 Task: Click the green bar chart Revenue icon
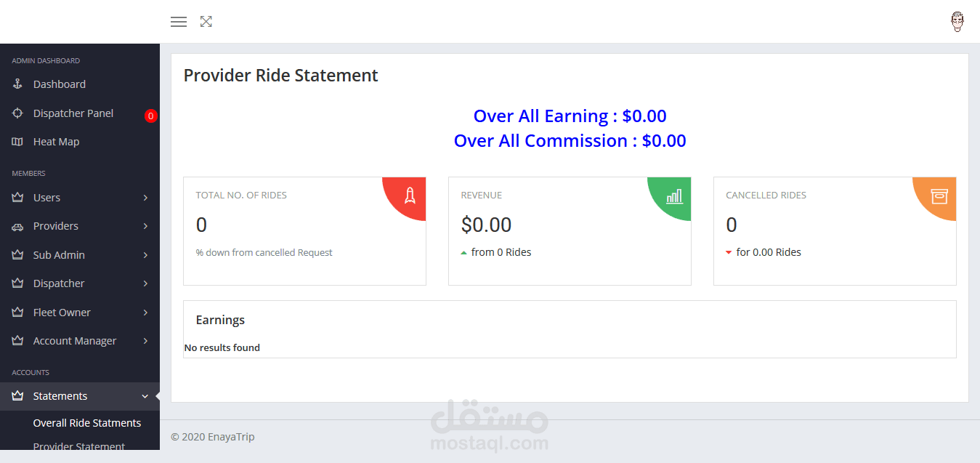(x=674, y=196)
